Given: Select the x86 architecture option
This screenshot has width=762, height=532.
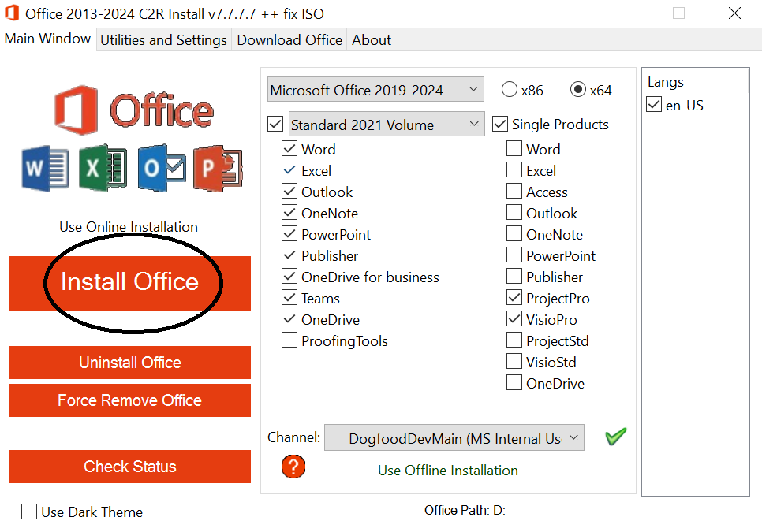Looking at the screenshot, I should (510, 89).
